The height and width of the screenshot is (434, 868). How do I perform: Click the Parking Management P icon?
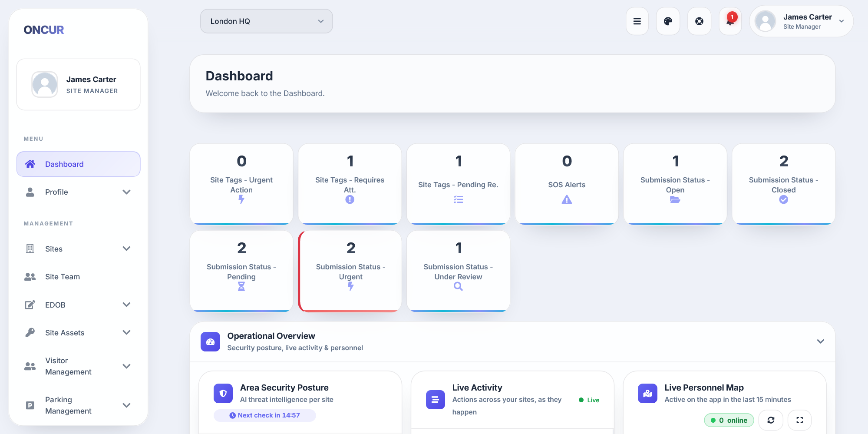click(x=30, y=405)
